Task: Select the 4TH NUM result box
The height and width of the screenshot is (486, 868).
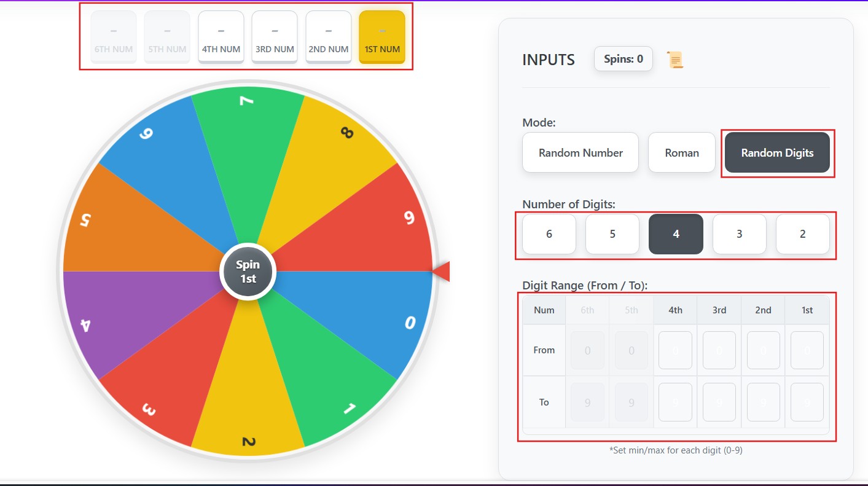Action: [x=221, y=37]
